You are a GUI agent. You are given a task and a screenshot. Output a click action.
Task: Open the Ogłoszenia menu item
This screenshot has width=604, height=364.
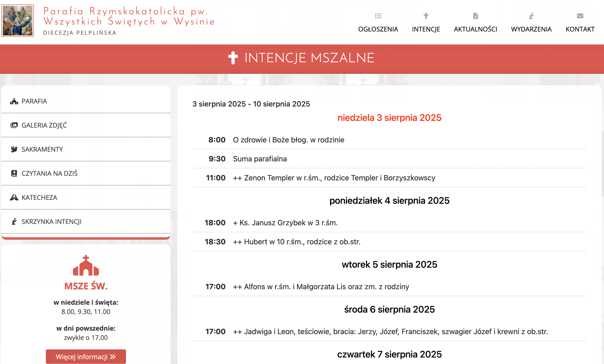tap(378, 29)
